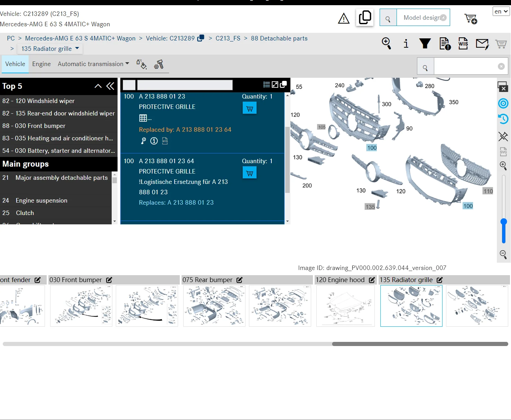This screenshot has height=420, width=511.
Task: Click the search icon beside Model designation
Action: 388,18
